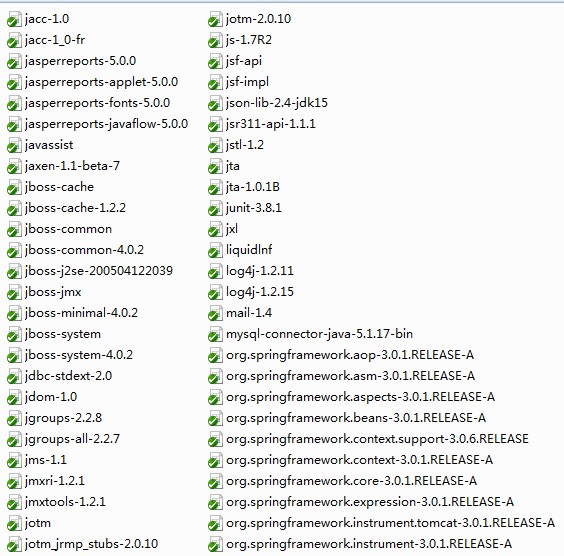The width and height of the screenshot is (564, 556).
Task: Click the icon next to javassist
Action: 14,145
